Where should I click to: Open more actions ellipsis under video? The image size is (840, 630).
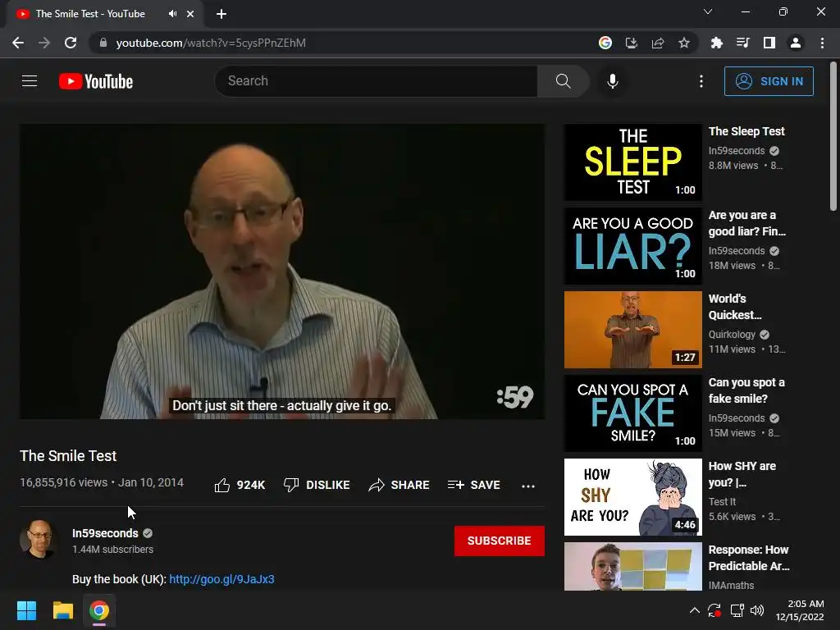(527, 486)
